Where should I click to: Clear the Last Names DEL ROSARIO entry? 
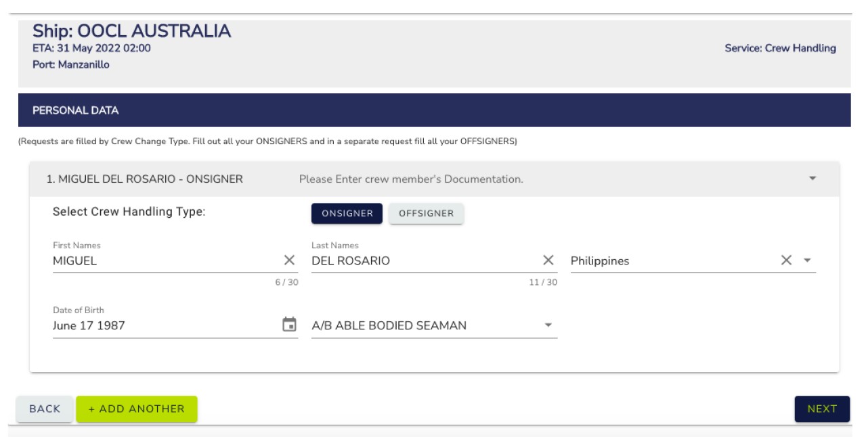click(548, 260)
